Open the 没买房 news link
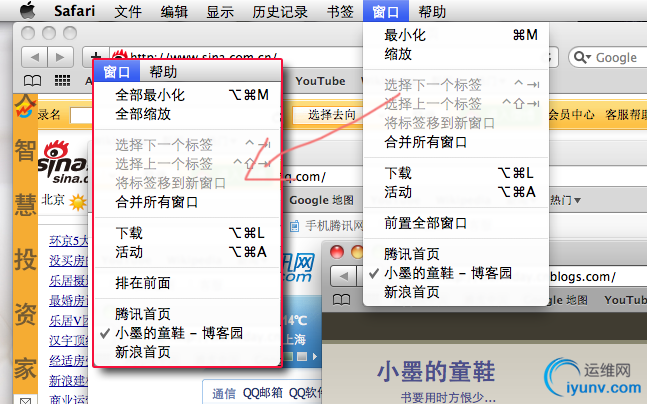The height and width of the screenshot is (404, 647). [68, 260]
